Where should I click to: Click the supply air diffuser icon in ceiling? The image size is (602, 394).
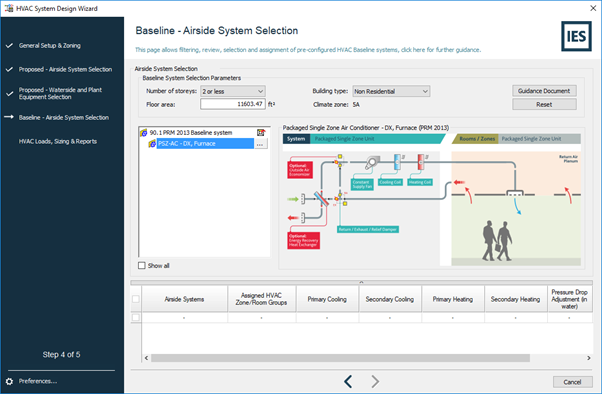(x=515, y=194)
